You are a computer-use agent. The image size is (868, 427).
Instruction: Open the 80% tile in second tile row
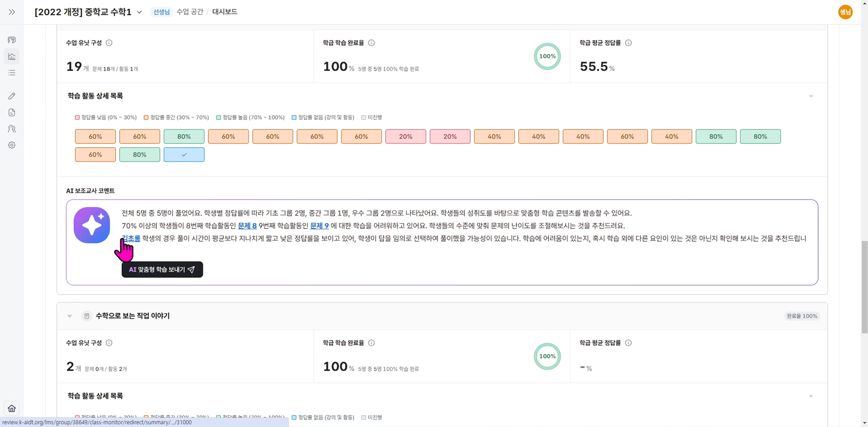click(x=139, y=155)
